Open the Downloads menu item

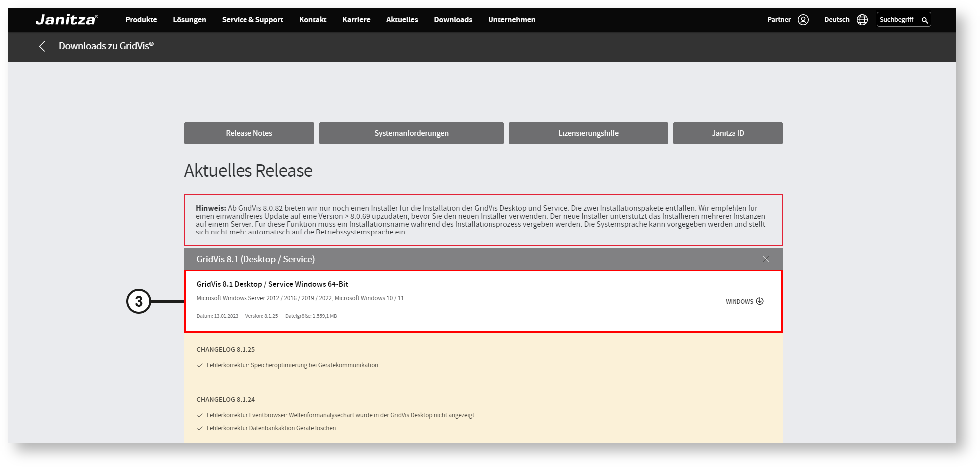(x=453, y=20)
